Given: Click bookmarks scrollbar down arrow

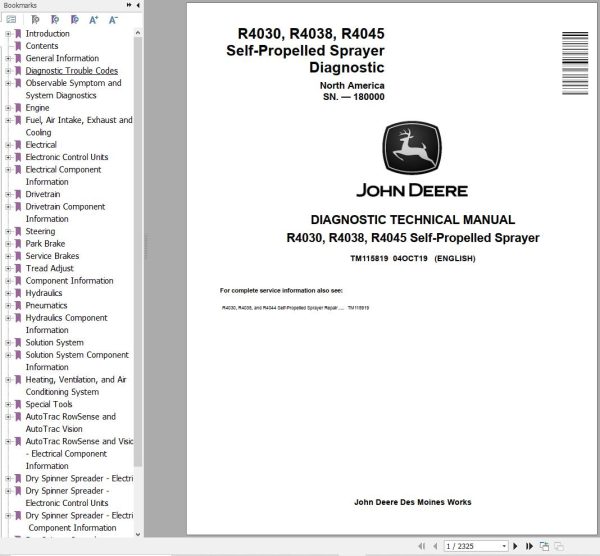Looking at the screenshot, I should click(138, 534).
